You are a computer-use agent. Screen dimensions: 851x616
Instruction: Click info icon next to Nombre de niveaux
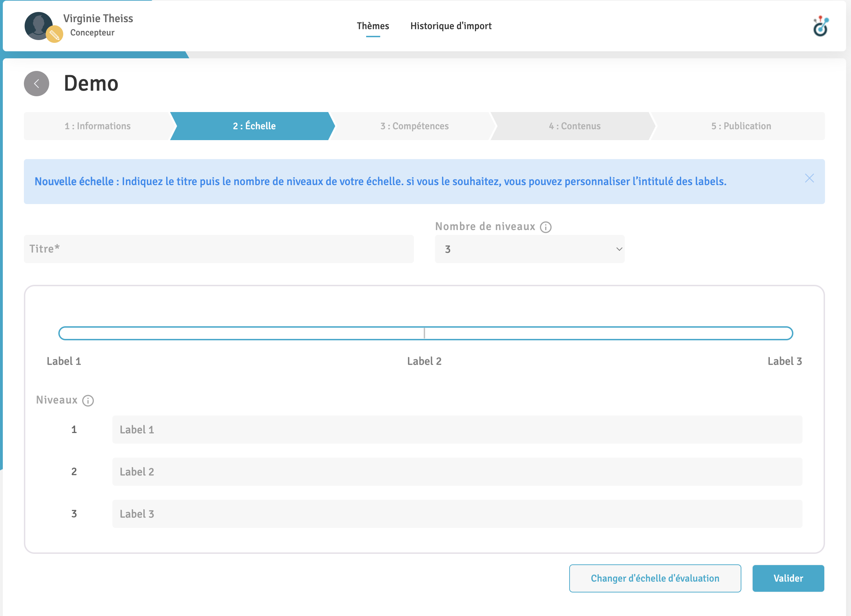pos(546,227)
